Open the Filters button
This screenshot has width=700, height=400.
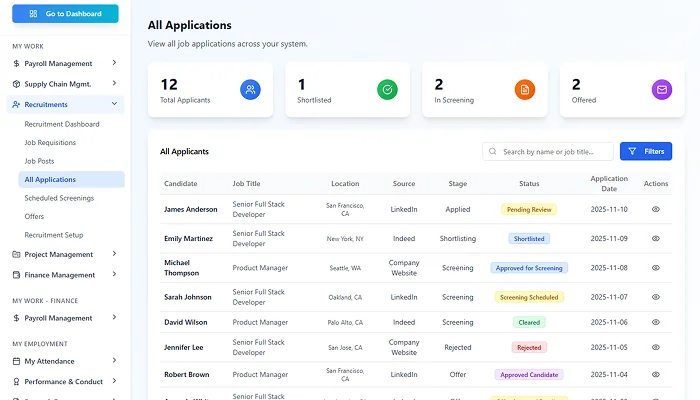(x=645, y=151)
